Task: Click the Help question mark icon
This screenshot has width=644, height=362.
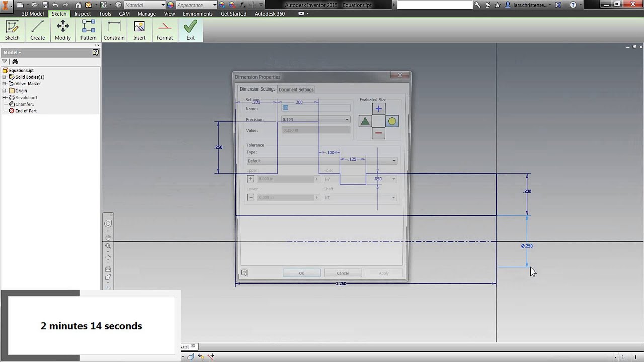Action: coord(573,5)
